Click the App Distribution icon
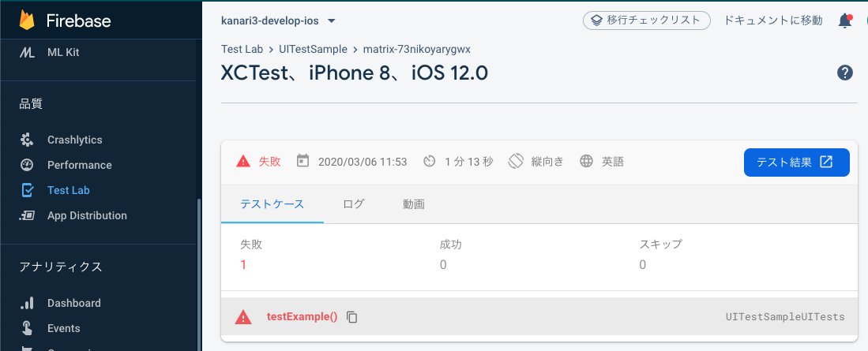 click(x=27, y=215)
